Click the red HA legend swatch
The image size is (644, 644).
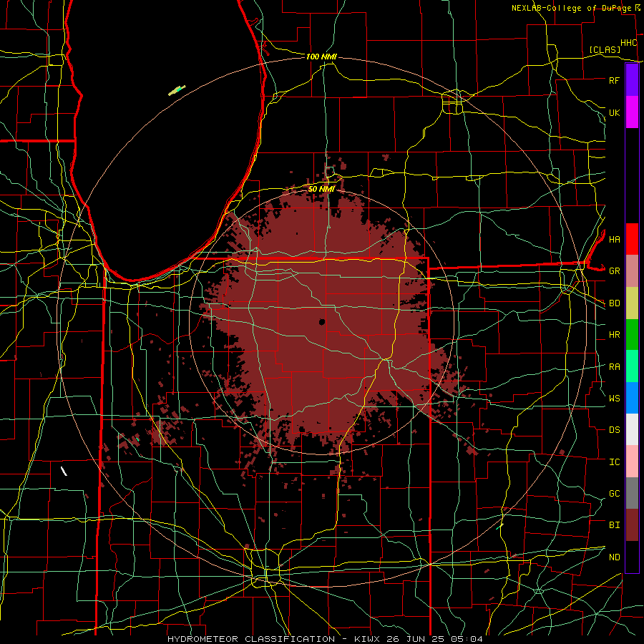pos(632,239)
